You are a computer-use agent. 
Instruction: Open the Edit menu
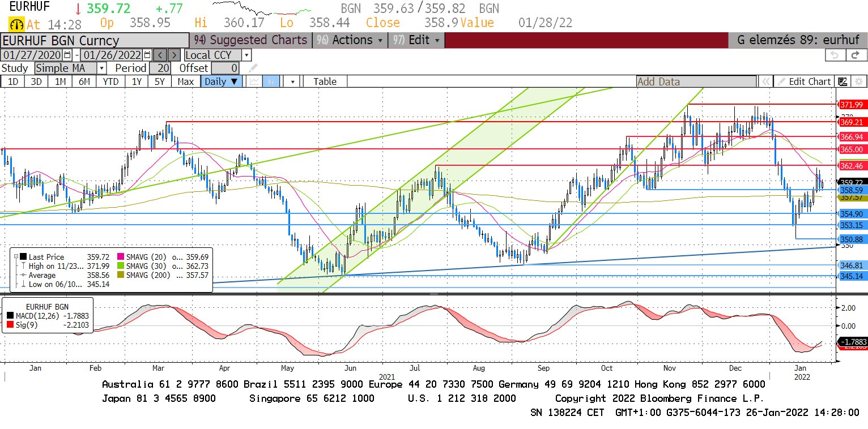tap(416, 40)
